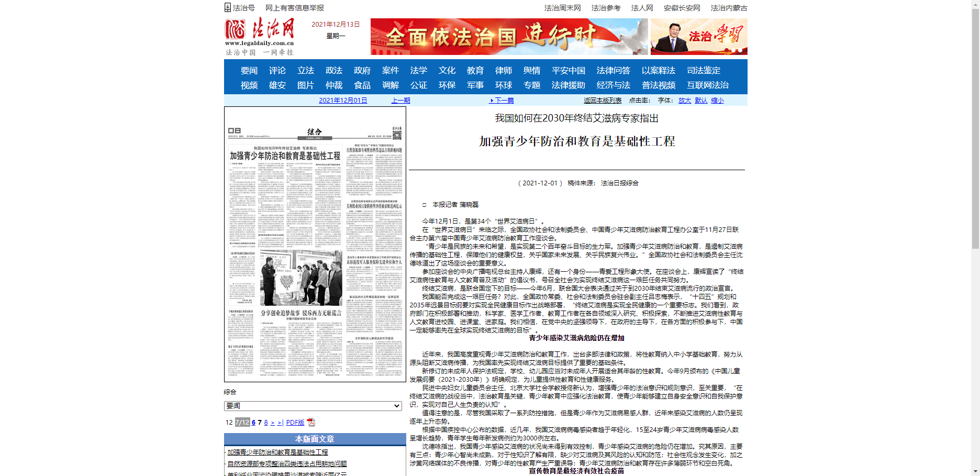Open the 专题 menu item

[532, 85]
